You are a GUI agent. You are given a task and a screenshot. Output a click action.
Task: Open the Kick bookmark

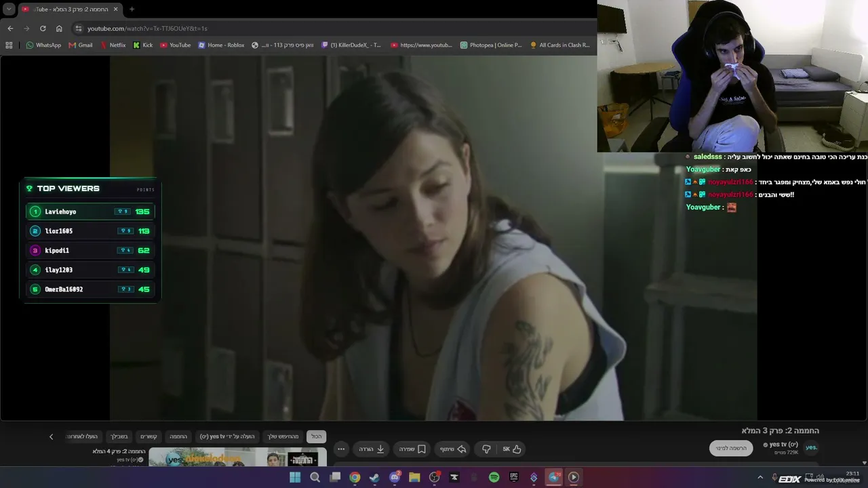pyautogui.click(x=143, y=45)
